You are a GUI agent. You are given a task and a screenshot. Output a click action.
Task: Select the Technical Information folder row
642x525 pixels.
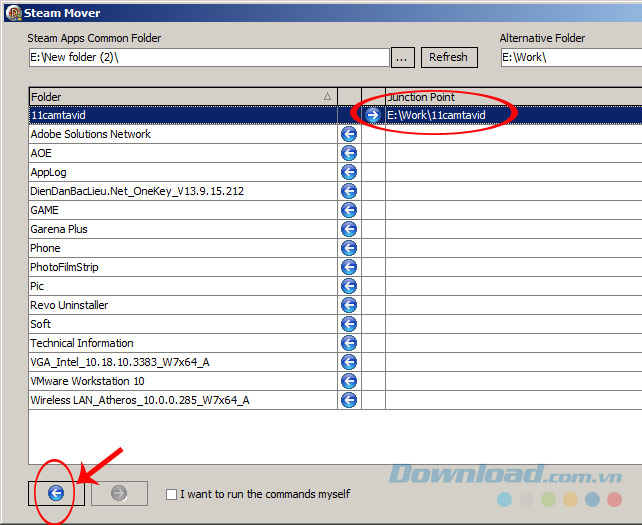coord(180,343)
